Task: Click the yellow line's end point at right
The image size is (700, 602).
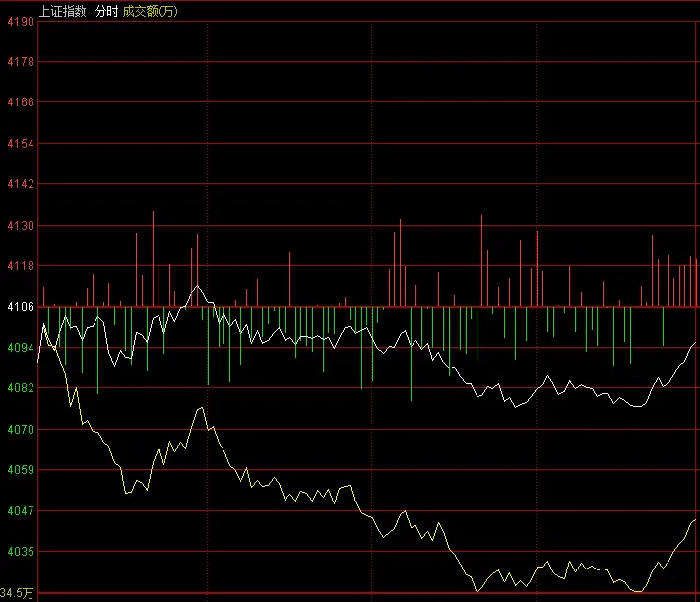Action: pos(695,520)
